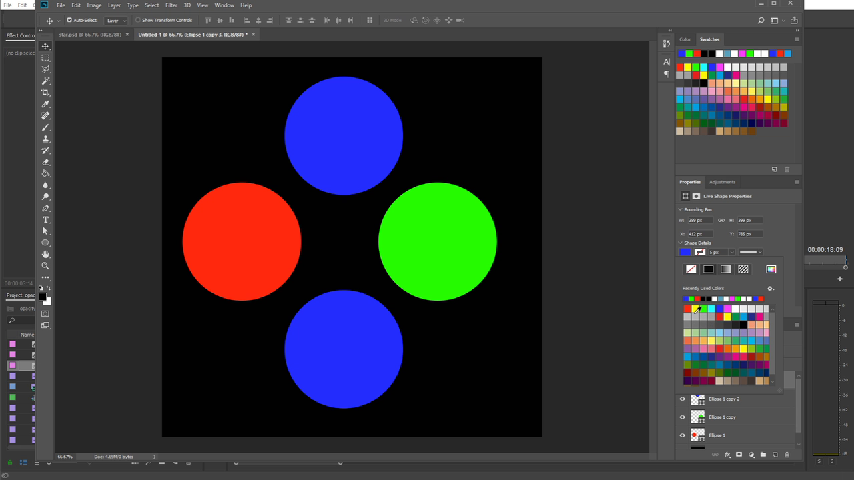Select the Crop tool
Viewport: 854px width, 480px height.
(x=46, y=93)
